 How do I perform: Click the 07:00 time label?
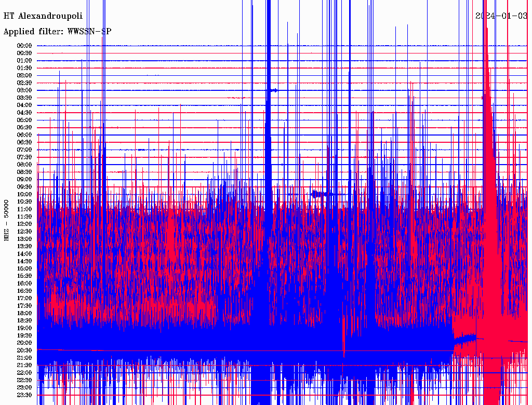point(24,150)
